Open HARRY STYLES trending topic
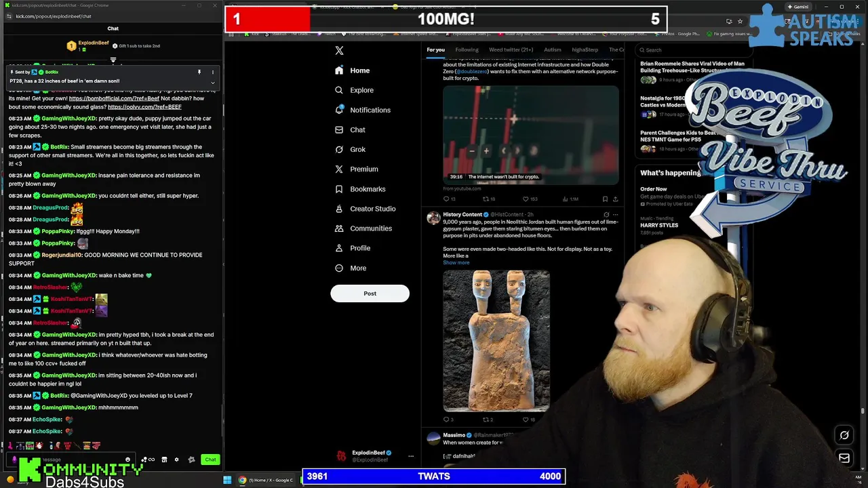The image size is (868, 488). (659, 225)
